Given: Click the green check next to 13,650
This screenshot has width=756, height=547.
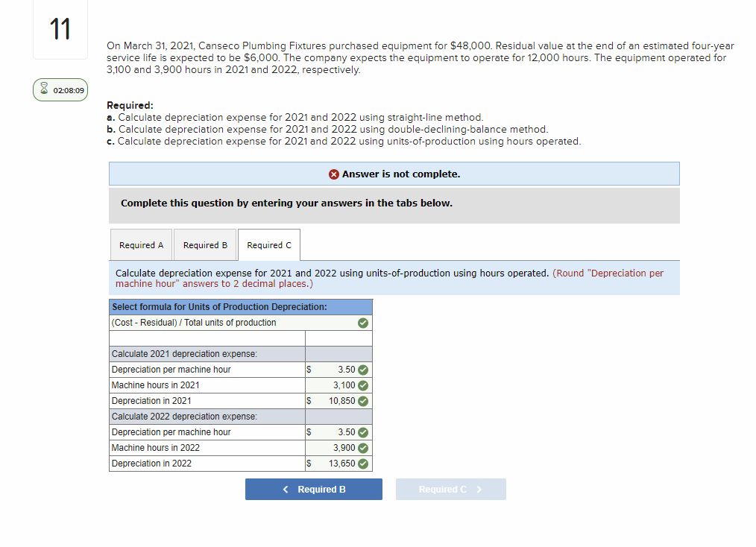Looking at the screenshot, I should pos(363,464).
